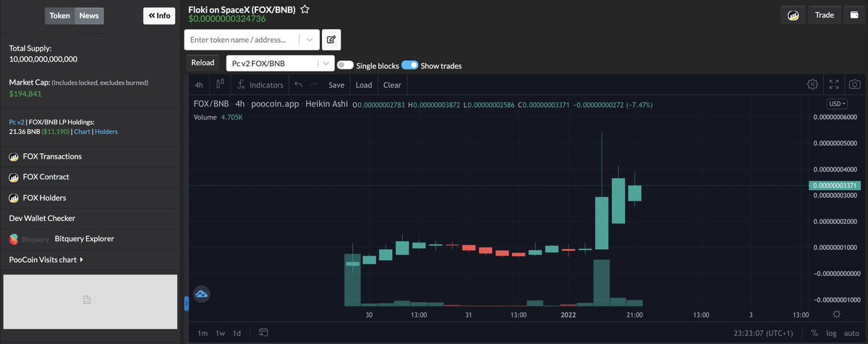Screen dimensions: 868x344
Task: Click the Trade button
Action: (824, 15)
